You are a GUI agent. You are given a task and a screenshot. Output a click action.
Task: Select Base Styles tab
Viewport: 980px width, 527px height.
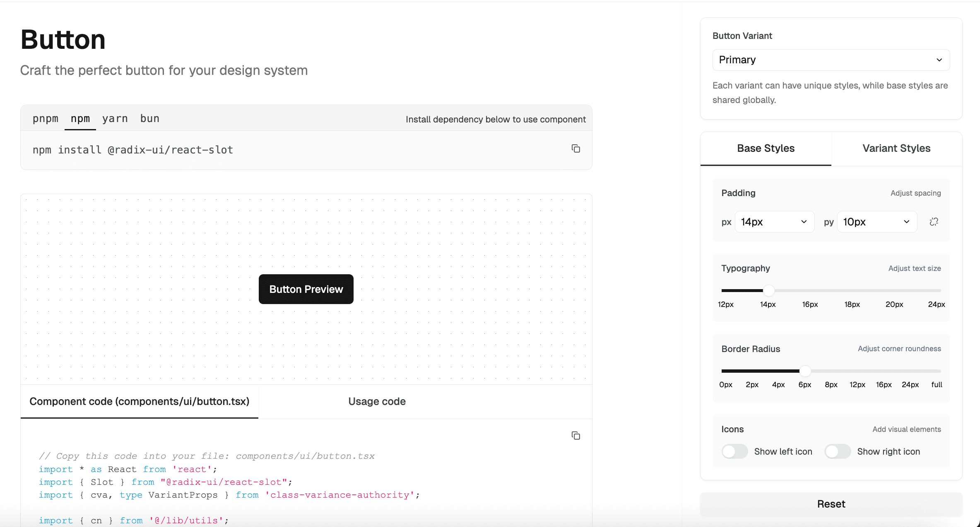click(766, 149)
